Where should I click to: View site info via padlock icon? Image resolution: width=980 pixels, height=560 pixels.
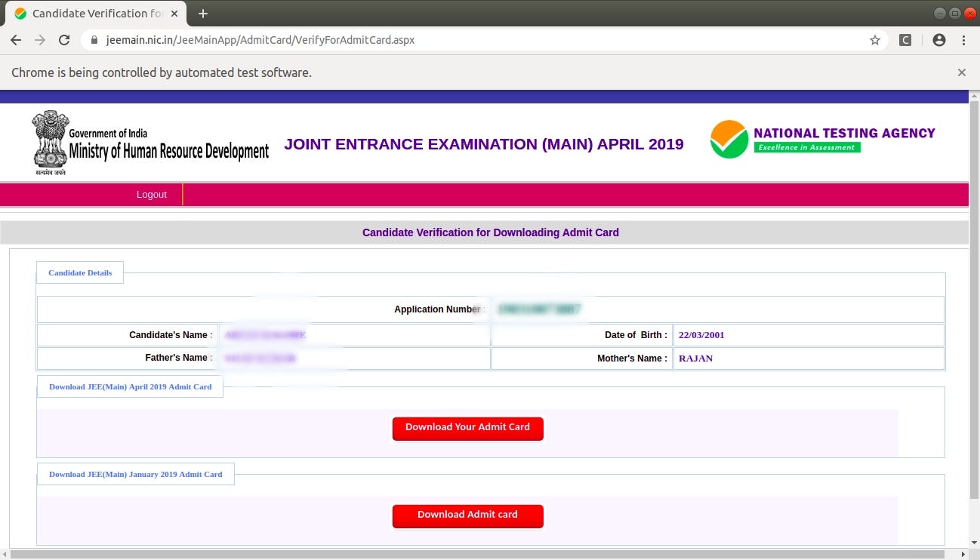coord(94,40)
